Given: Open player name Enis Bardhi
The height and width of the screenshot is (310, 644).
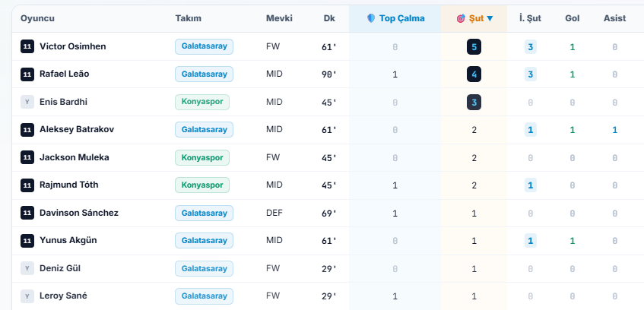Looking at the screenshot, I should click(63, 102).
